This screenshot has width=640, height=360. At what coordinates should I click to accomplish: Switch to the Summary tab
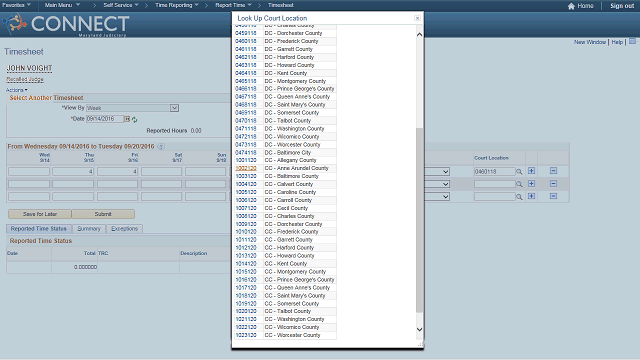pyautogui.click(x=89, y=229)
